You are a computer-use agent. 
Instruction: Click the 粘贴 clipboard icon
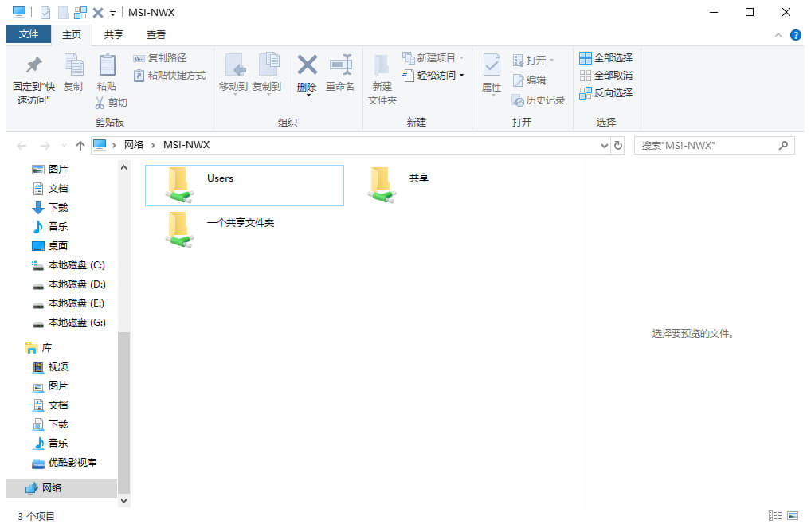(x=106, y=65)
